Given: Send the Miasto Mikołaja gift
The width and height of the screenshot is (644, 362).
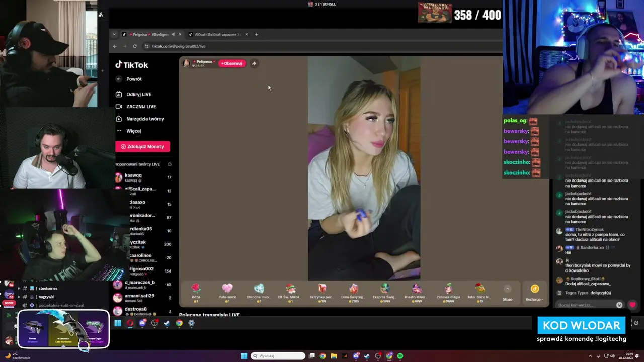Looking at the screenshot, I should click(x=417, y=292).
